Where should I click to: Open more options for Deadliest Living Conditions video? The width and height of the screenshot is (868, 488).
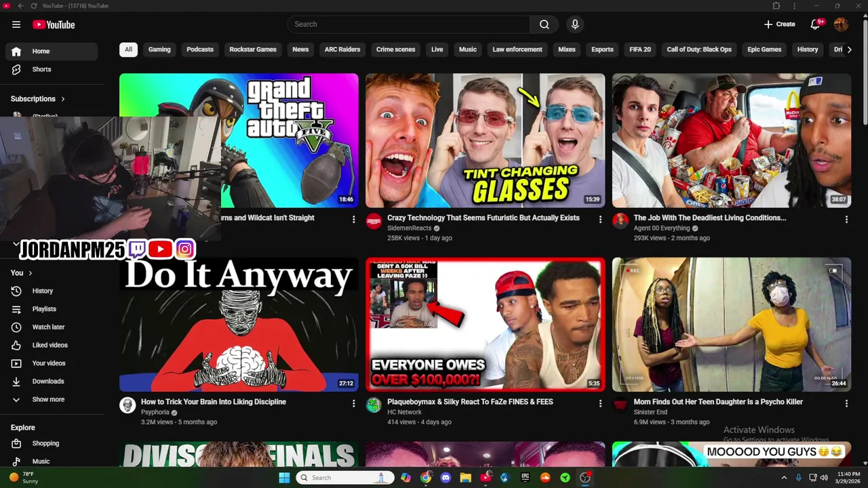click(x=846, y=220)
